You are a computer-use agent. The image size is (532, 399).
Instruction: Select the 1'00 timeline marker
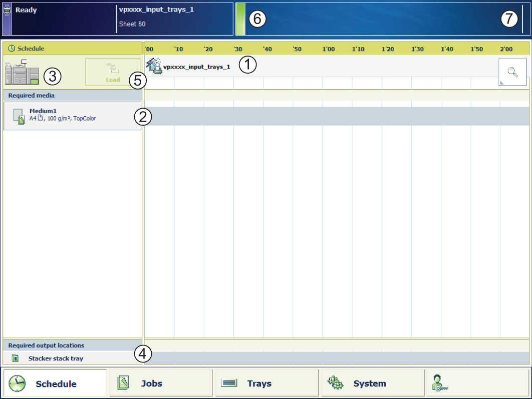click(x=328, y=49)
